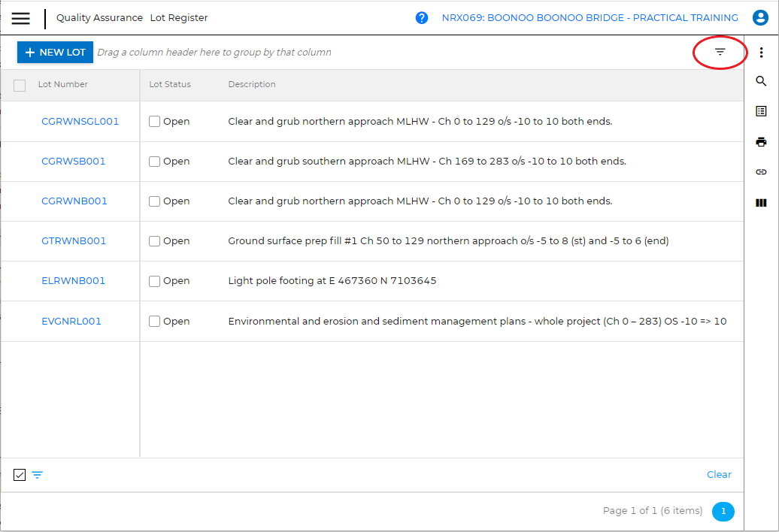
Task: Click the circled filter icon in the toolbar
Action: pyautogui.click(x=720, y=53)
